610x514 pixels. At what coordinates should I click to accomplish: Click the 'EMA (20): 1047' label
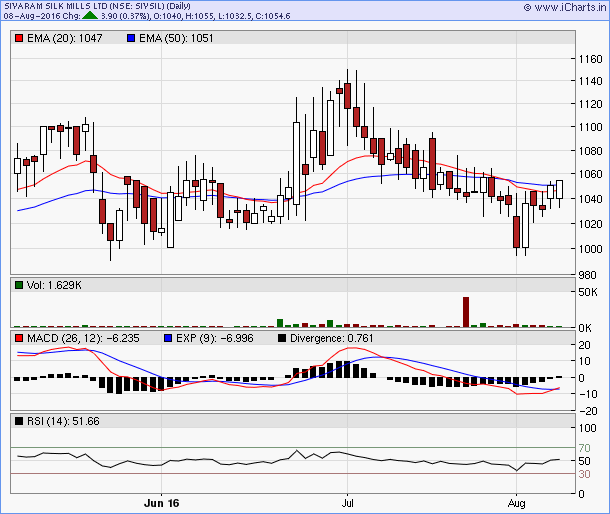tap(65, 38)
